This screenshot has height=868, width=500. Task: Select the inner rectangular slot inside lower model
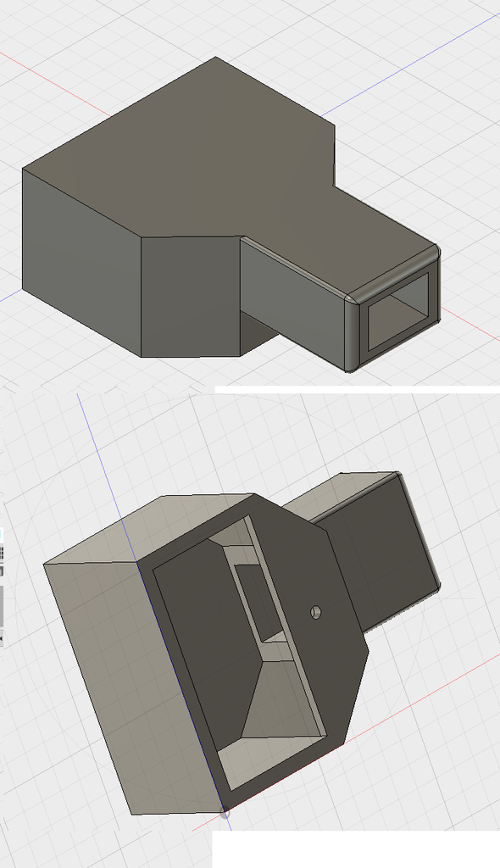(x=258, y=603)
